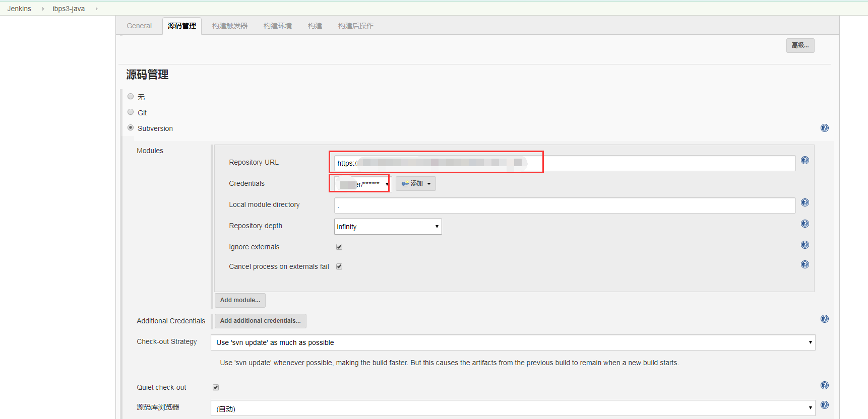Click help icon for Ignore externals
Image resolution: width=868 pixels, height=419 pixels.
tap(804, 245)
